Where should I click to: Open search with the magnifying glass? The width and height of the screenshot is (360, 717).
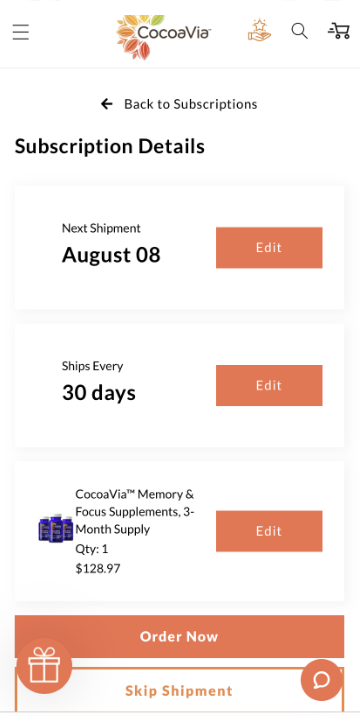pos(299,31)
